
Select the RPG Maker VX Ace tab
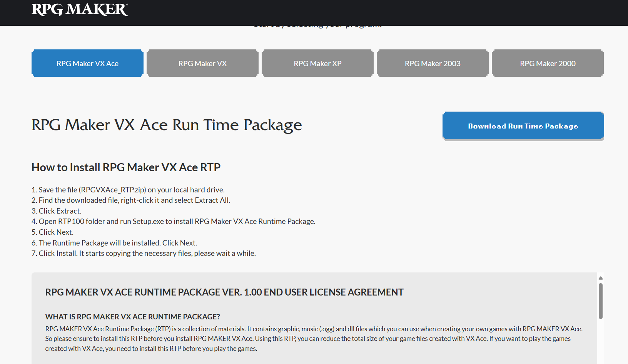tap(87, 63)
